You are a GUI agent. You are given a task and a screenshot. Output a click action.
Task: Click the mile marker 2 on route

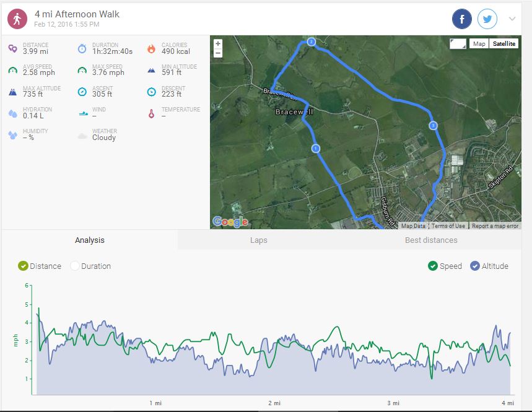tap(311, 42)
